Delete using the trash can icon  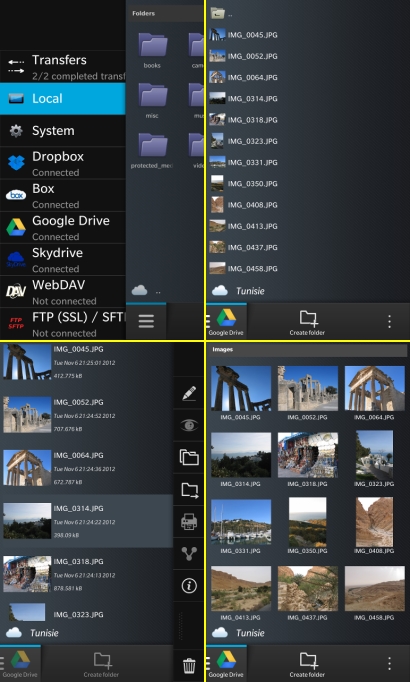tap(189, 665)
